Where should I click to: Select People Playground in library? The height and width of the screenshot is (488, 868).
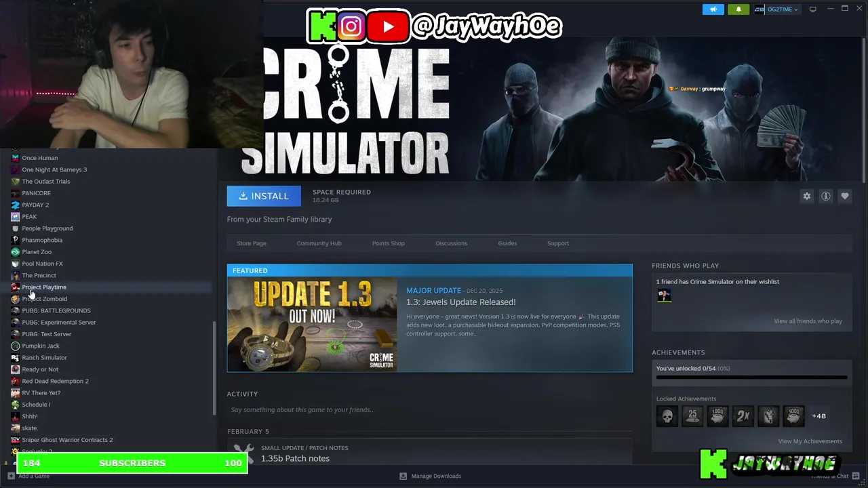(47, 228)
